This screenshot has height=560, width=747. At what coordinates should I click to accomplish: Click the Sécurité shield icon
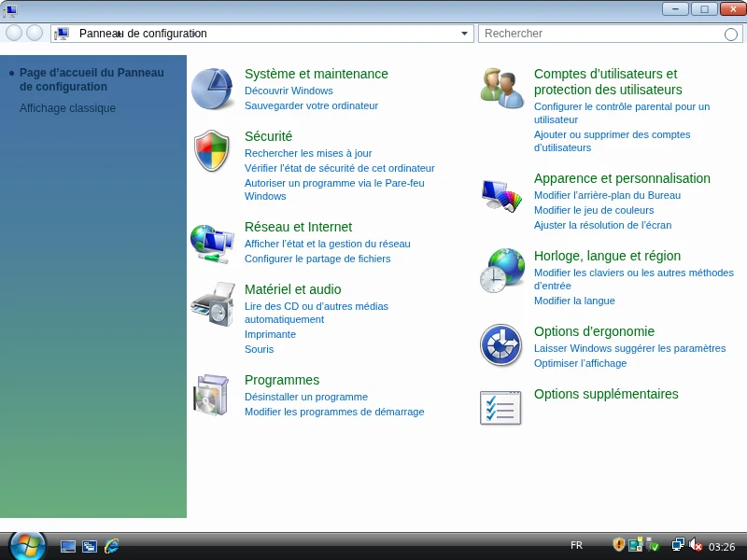(x=212, y=150)
